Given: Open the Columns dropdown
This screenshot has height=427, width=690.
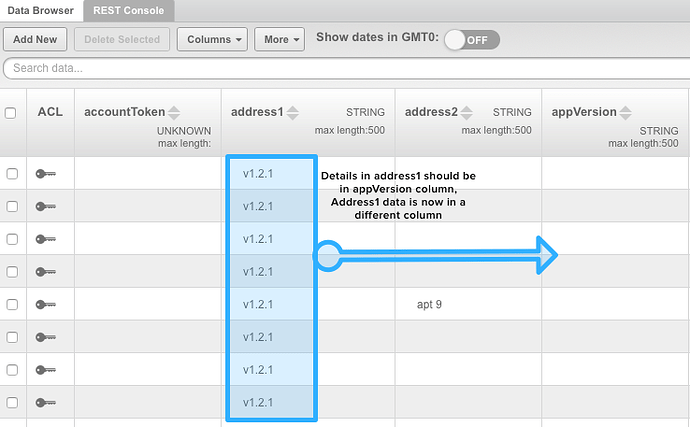Looking at the screenshot, I should coord(213,40).
